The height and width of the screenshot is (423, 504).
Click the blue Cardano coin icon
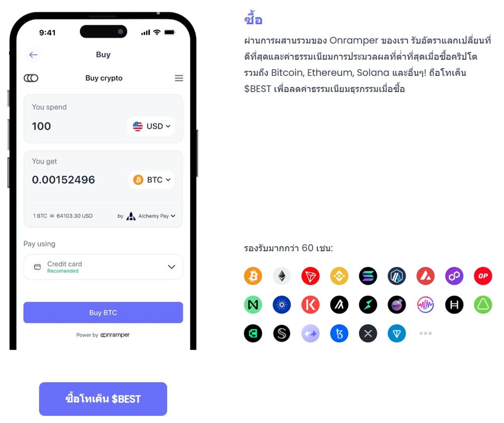coord(282,305)
